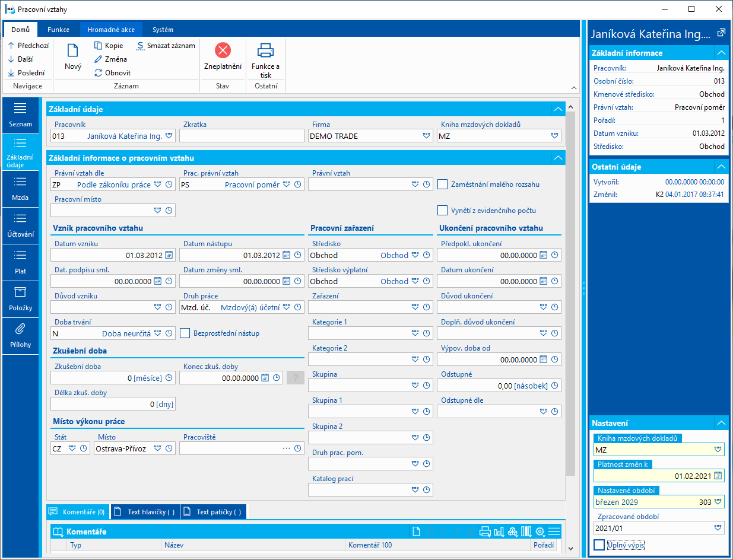Open calendar for Datum vzniku
The height and width of the screenshot is (560, 733).
click(169, 255)
